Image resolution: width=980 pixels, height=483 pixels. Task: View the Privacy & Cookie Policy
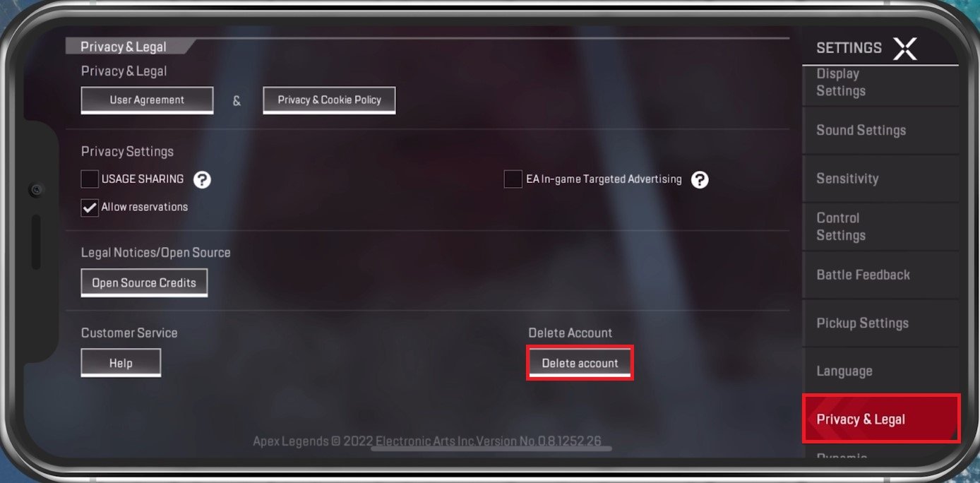point(329,100)
